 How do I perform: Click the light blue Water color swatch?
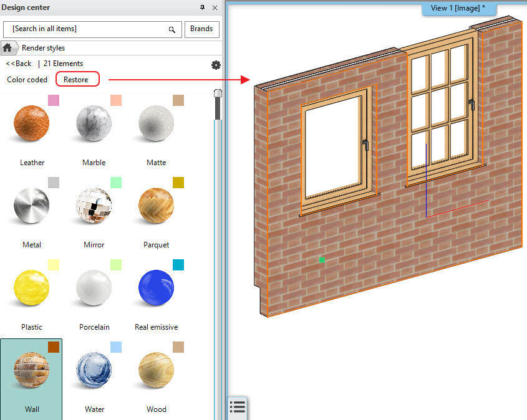tap(116, 347)
